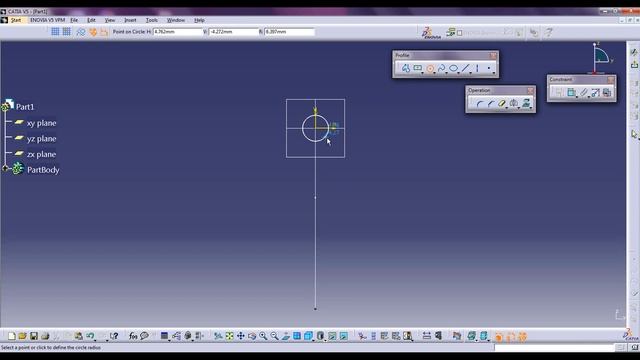Image resolution: width=640 pixels, height=360 pixels.
Task: Click the R radius input field
Action: point(289,31)
